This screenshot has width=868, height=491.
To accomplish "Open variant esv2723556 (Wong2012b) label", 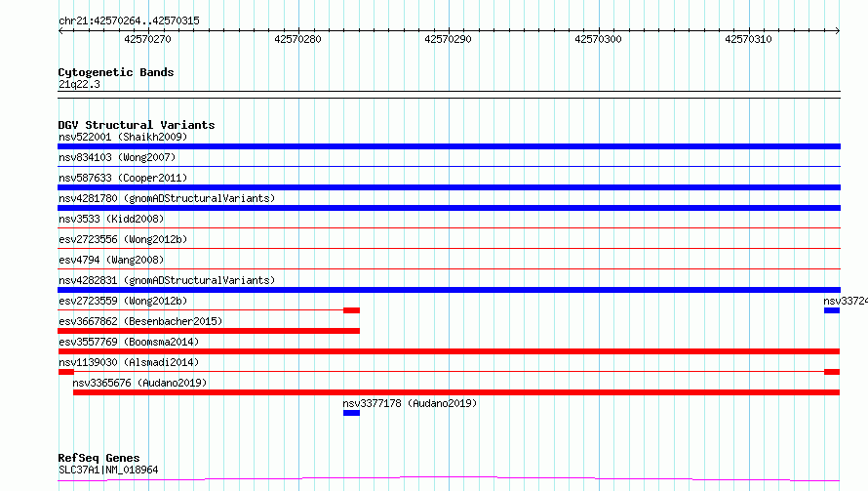I will point(123,239).
